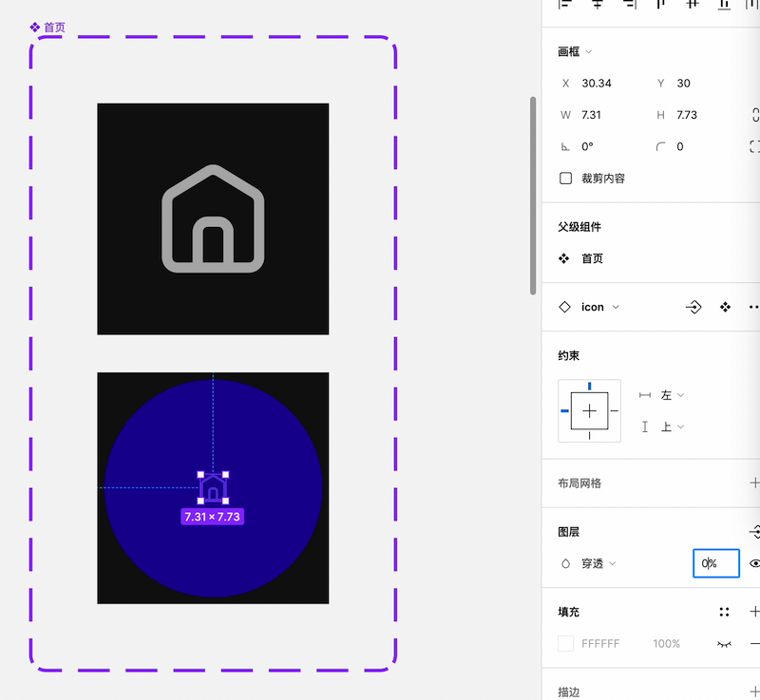Click the align horizontal centers icon

click(598, 5)
